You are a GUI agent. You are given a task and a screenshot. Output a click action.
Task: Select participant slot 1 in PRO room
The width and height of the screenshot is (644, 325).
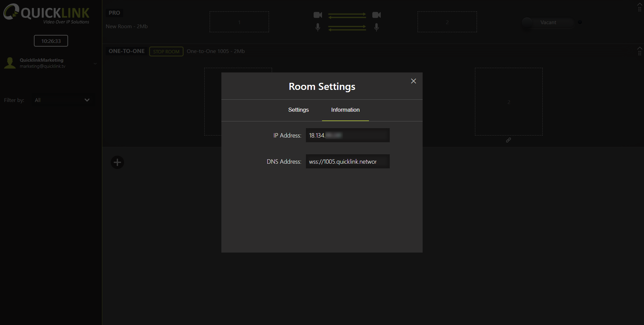[x=239, y=22]
